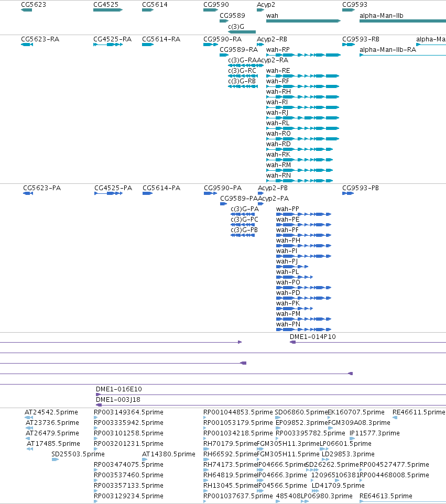This screenshot has width=446, height=504.
Task: Open the IP11577.3prime EST label
Action: tap(375, 433)
